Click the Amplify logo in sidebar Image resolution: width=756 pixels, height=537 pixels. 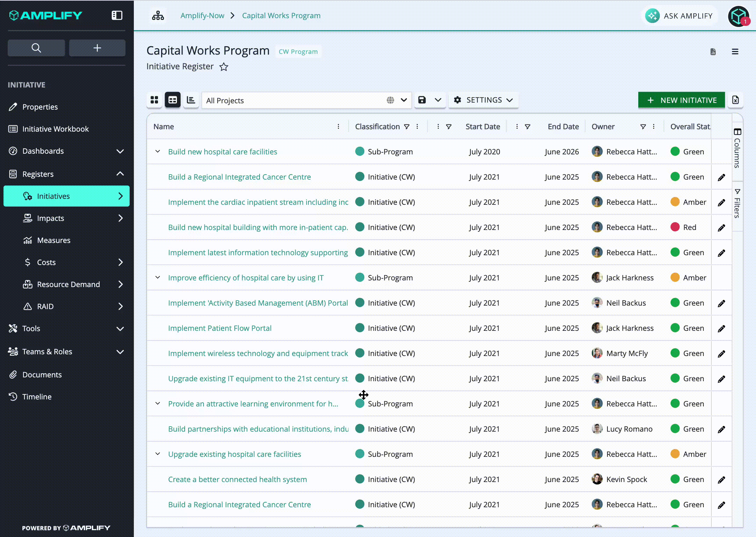pyautogui.click(x=46, y=15)
